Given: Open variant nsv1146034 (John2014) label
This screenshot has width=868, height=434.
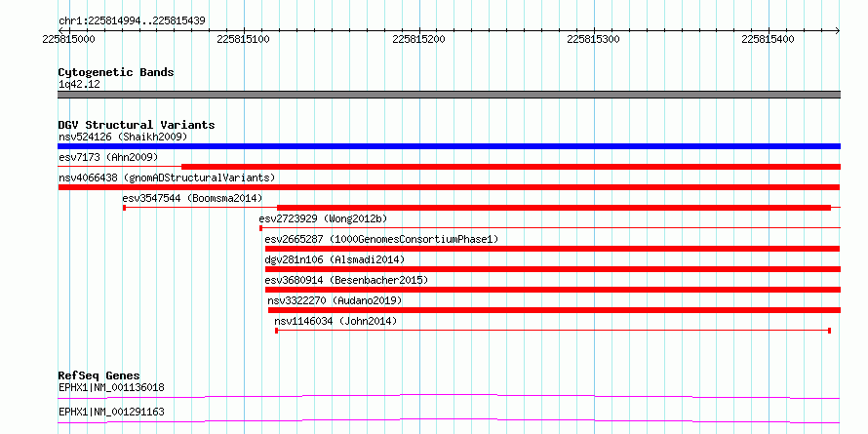Looking at the screenshot, I should click(x=335, y=321).
